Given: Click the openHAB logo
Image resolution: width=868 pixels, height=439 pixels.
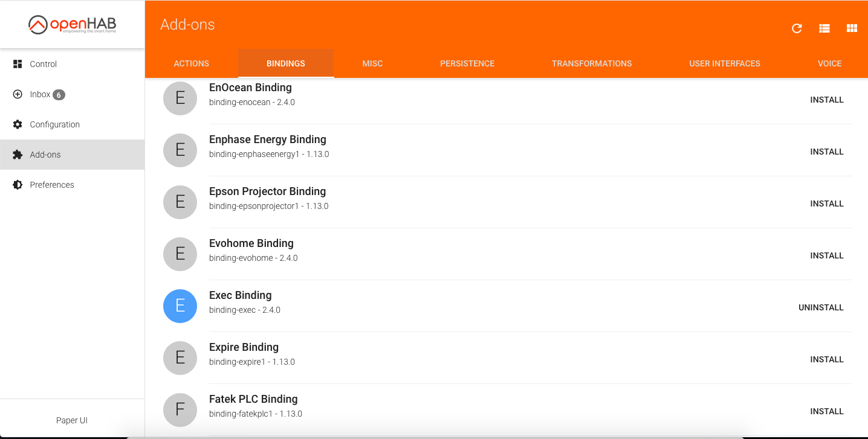Looking at the screenshot, I should [x=72, y=25].
